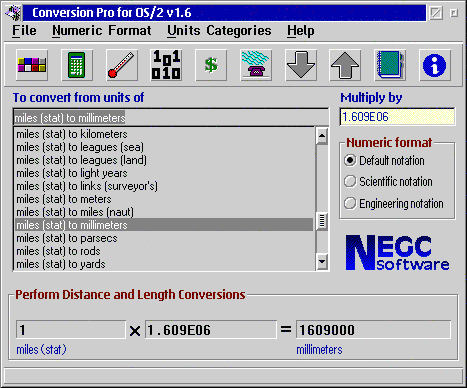Viewport: 467px width, 388px height.
Task: Open the Numeric Format menu
Action: [102, 31]
